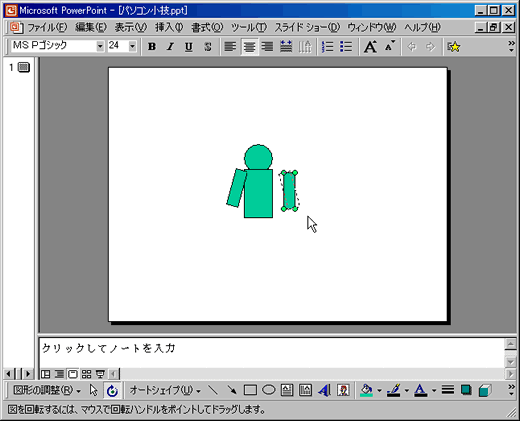The image size is (520, 421).
Task: Select the large green rectangle body shape
Action: (x=258, y=193)
